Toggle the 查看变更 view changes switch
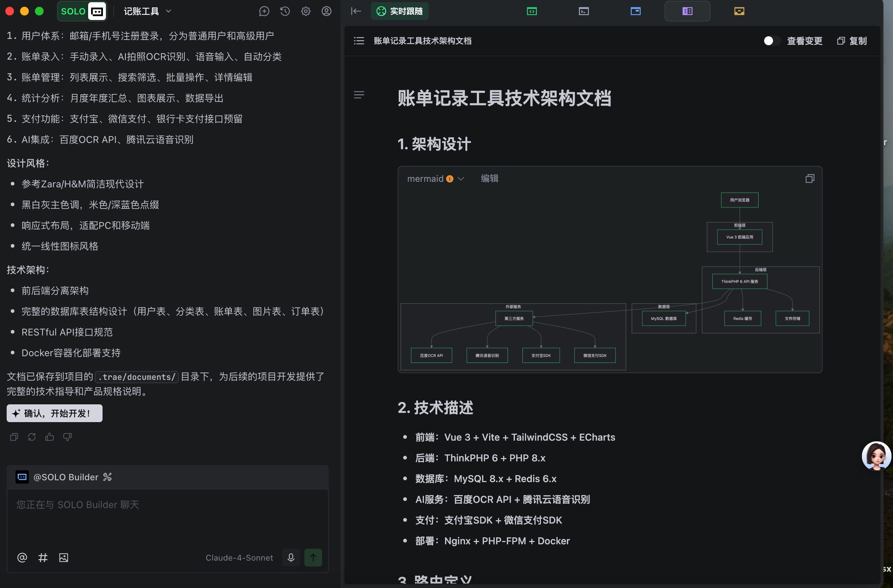Screen dimensions: 893x588 tap(772, 41)
